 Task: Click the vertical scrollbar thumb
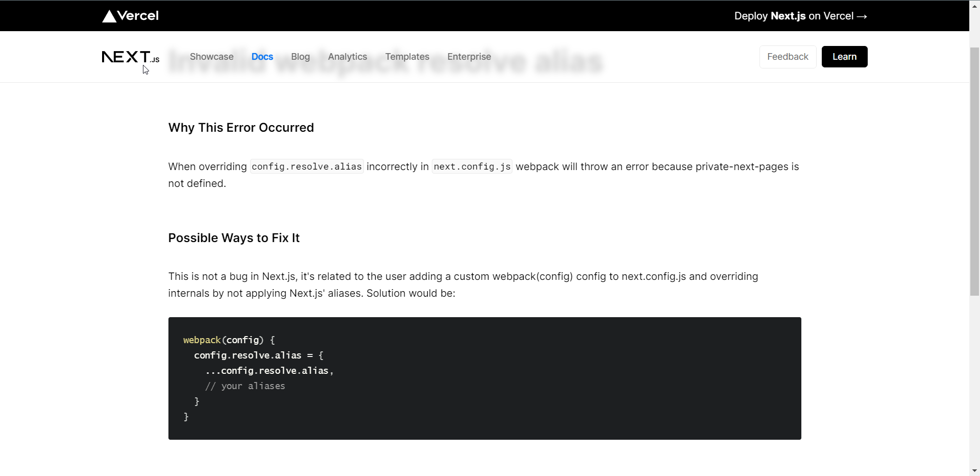tap(974, 171)
